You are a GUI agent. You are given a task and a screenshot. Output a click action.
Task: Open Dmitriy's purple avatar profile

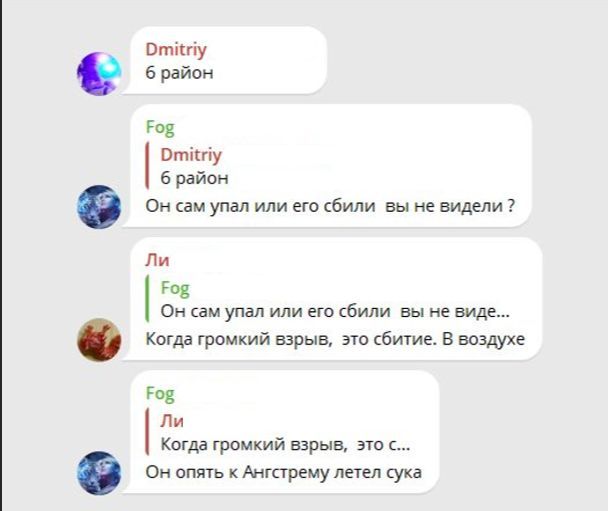click(99, 73)
